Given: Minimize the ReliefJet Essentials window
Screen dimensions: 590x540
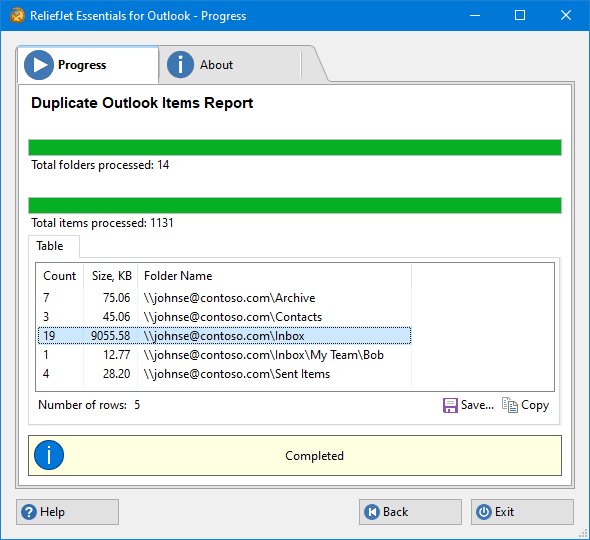Looking at the screenshot, I should pyautogui.click(x=475, y=15).
